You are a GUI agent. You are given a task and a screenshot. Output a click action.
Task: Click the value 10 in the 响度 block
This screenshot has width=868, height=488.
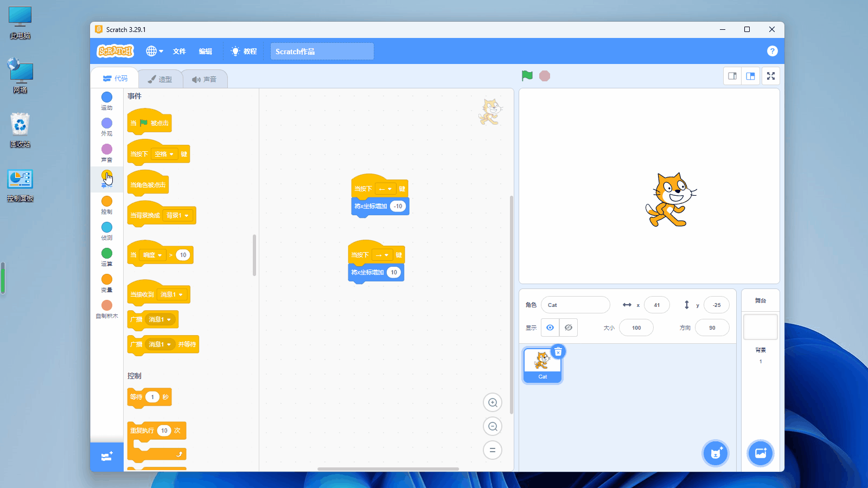point(183,255)
